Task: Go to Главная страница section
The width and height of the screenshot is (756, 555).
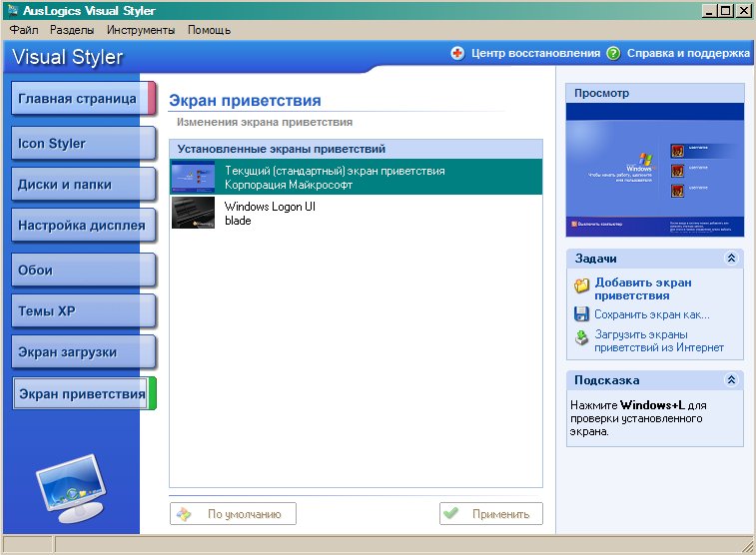Action: click(x=84, y=98)
